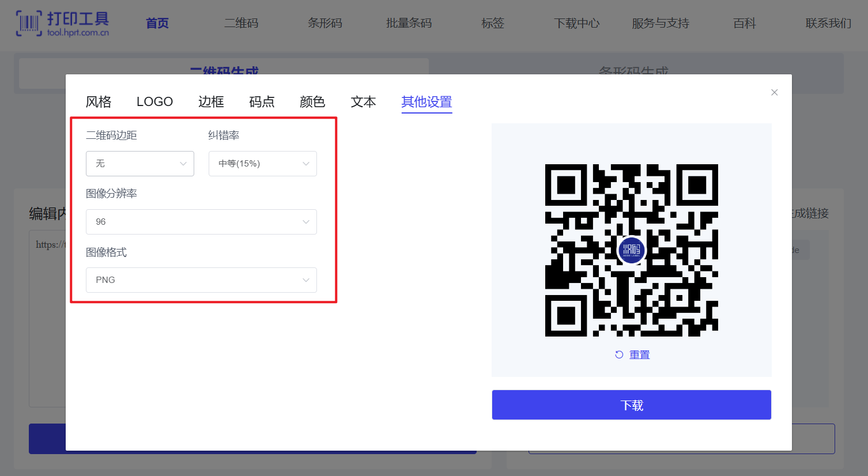
Task: Switch to the 边框 tab
Action: (x=211, y=102)
